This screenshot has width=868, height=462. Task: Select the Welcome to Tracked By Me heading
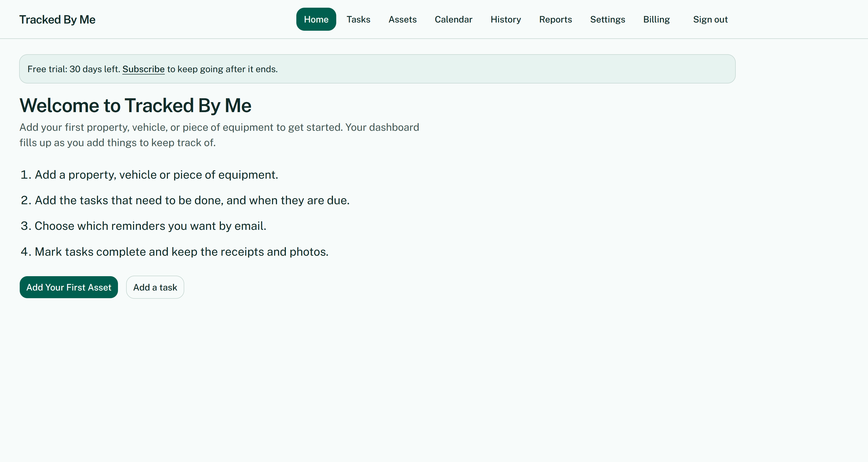pyautogui.click(x=135, y=105)
